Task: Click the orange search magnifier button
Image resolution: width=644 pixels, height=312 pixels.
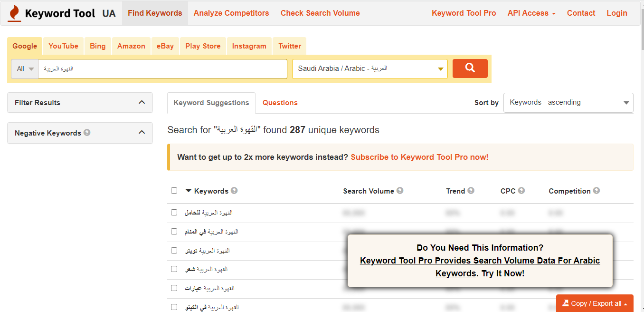Action: tap(470, 68)
